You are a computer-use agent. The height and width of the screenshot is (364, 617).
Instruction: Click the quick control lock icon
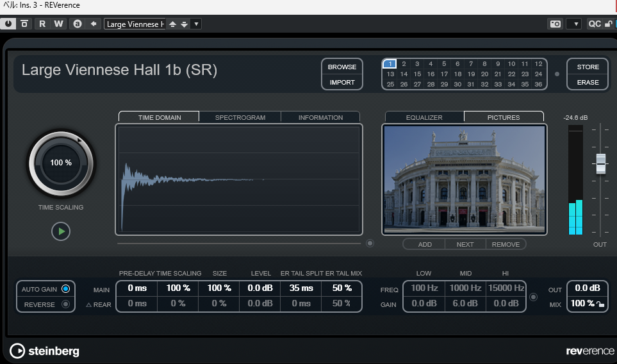[608, 24]
